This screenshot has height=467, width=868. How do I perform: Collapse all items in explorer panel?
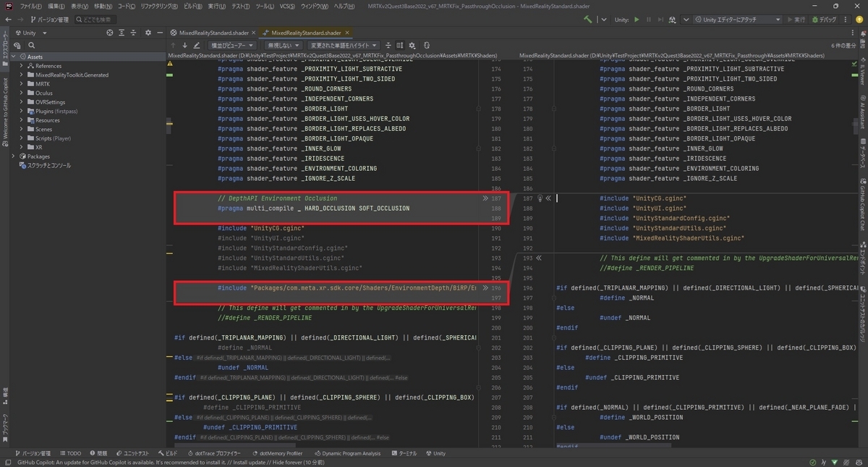135,33
